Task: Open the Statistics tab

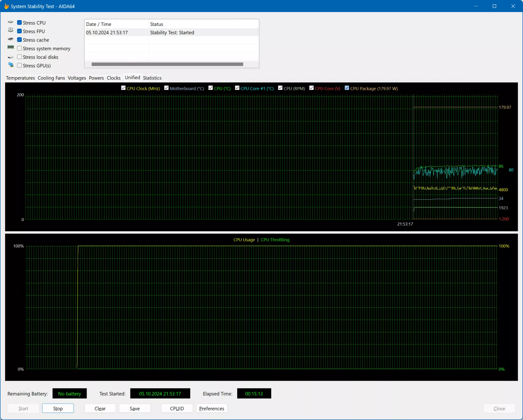Action: (152, 78)
